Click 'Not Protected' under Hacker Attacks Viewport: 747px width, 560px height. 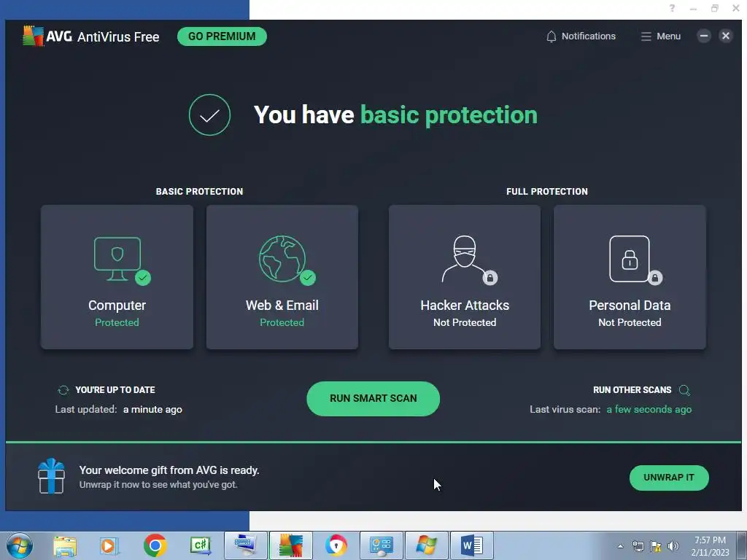465,322
